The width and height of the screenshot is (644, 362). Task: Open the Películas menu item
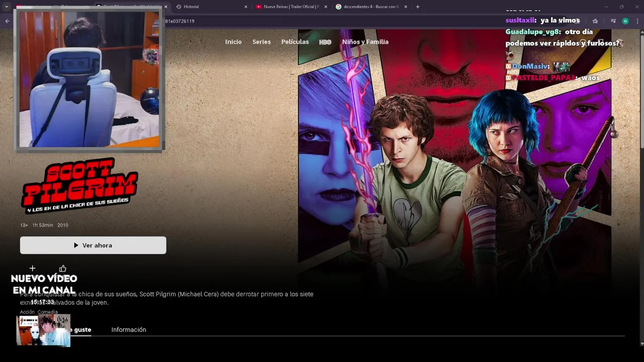[295, 42]
